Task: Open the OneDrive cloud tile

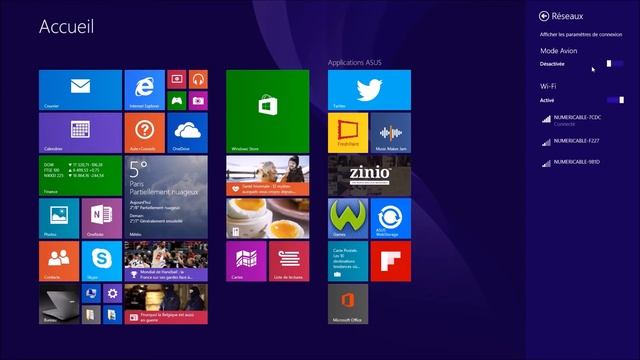Action: (x=187, y=133)
